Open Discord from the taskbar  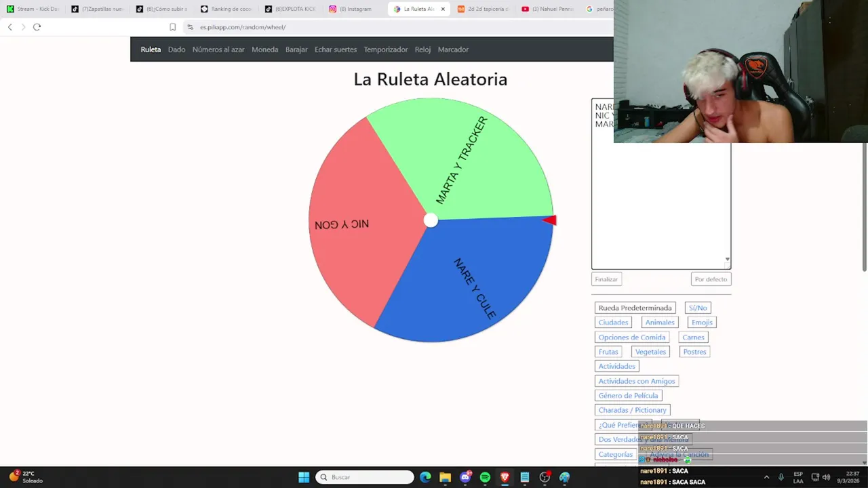point(465,477)
